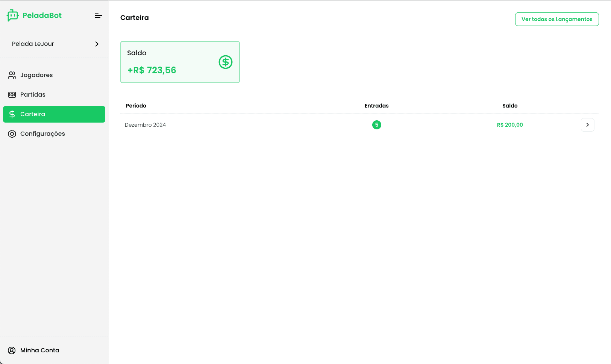Open the Partidas menu item
Screen dimensions: 611x364
pyautogui.click(x=33, y=95)
